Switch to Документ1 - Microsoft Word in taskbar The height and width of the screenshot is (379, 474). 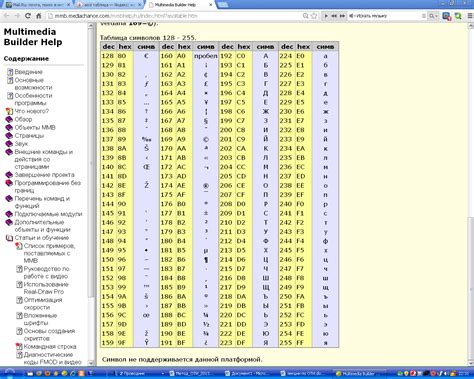pos(248,373)
